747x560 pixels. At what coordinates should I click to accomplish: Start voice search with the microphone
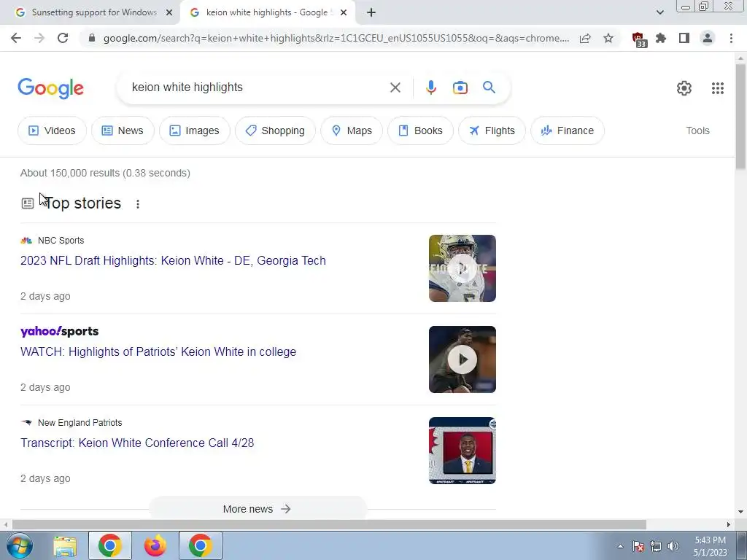430,87
